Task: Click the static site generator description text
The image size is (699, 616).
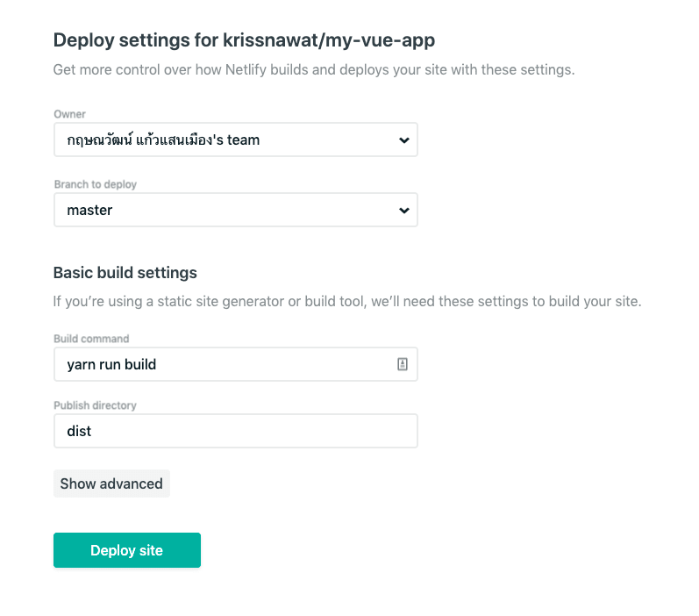Action: coord(347,302)
